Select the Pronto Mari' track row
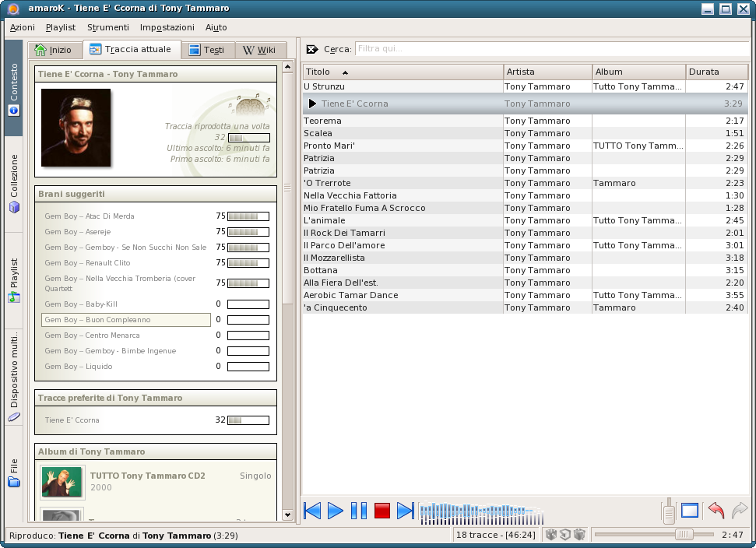The height and width of the screenshot is (548, 756). (526, 146)
